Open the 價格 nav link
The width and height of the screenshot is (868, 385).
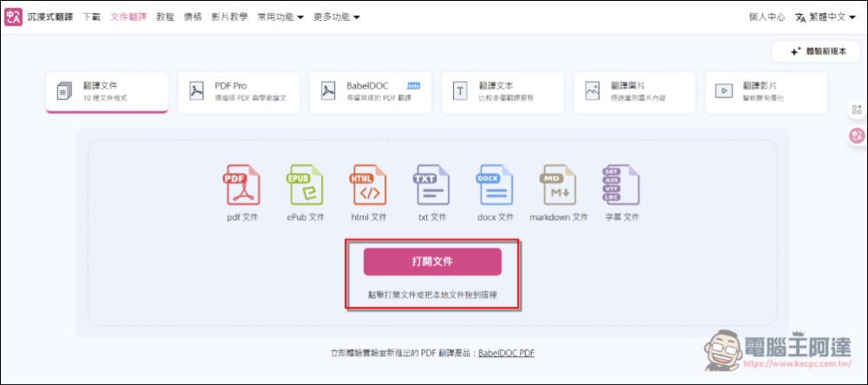coord(193,17)
